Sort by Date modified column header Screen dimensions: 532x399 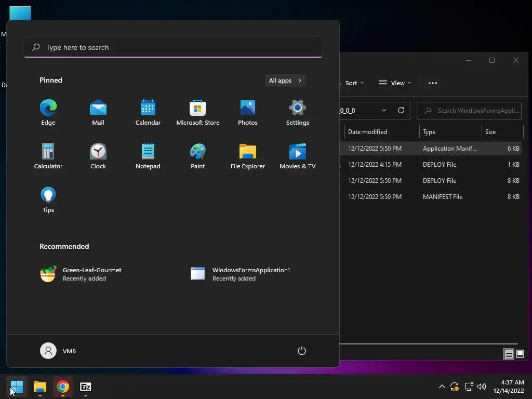pos(382,132)
